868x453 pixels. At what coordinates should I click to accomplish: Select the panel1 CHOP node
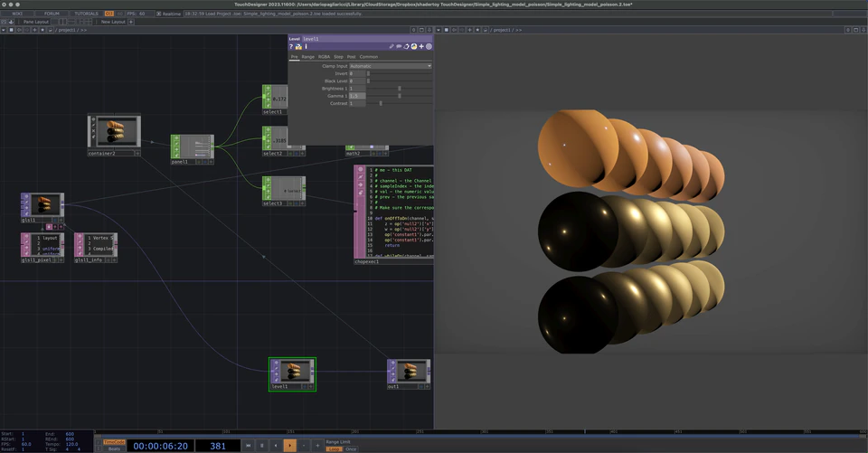point(192,149)
